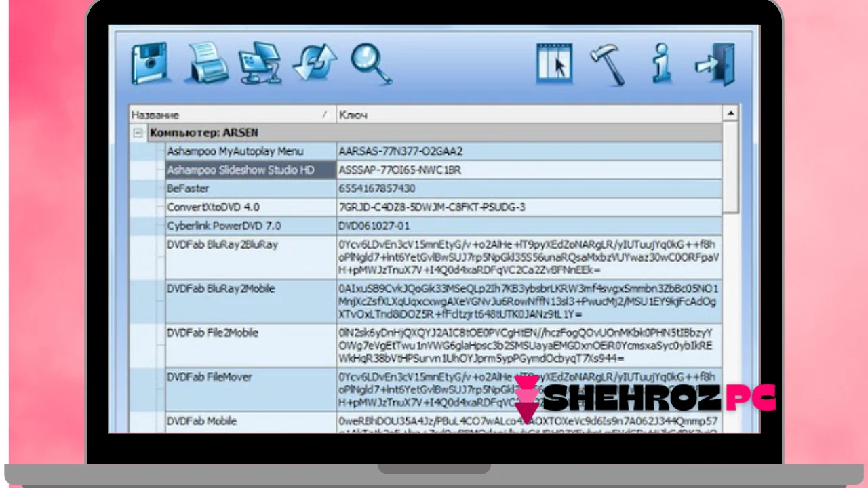Image resolution: width=868 pixels, height=488 pixels.
Task: Select the DVDFab BluRay2Mobile row
Action: 444,301
